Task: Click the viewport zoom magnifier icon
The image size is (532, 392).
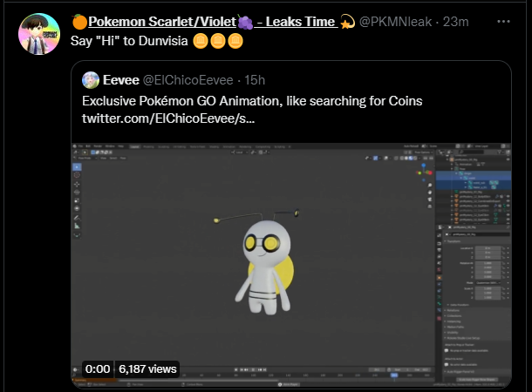Action: (430, 186)
